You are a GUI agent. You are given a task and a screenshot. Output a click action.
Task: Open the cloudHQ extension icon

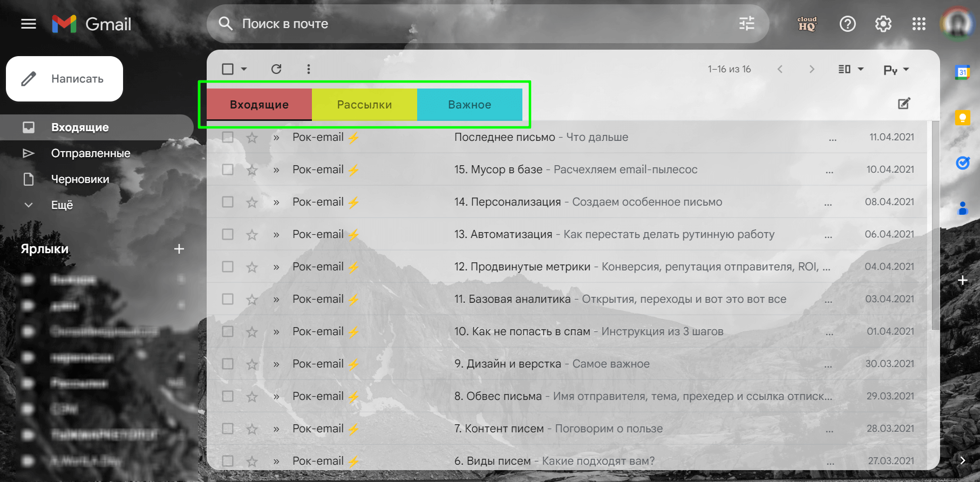(x=807, y=24)
